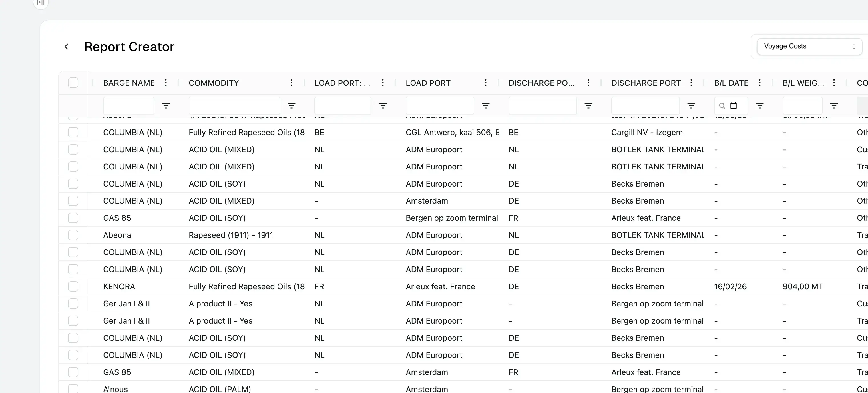The image size is (868, 393).
Task: Click the search icon in B/L Date filter
Action: click(722, 105)
